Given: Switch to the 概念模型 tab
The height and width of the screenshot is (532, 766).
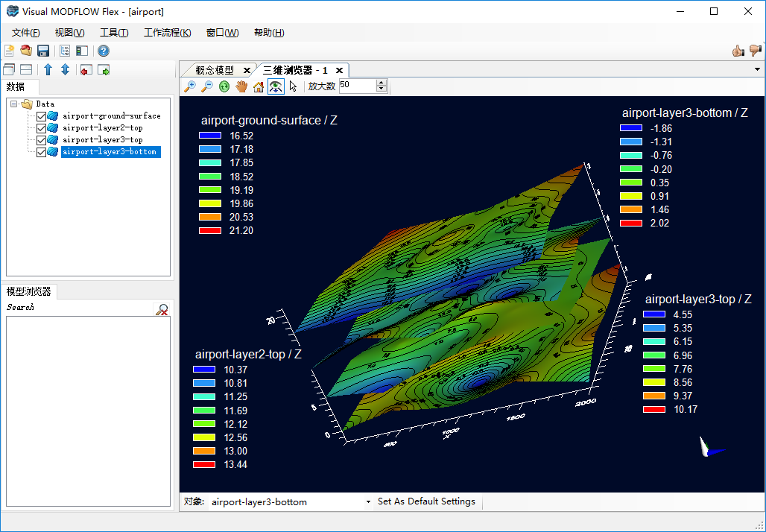Looking at the screenshot, I should pyautogui.click(x=214, y=70).
